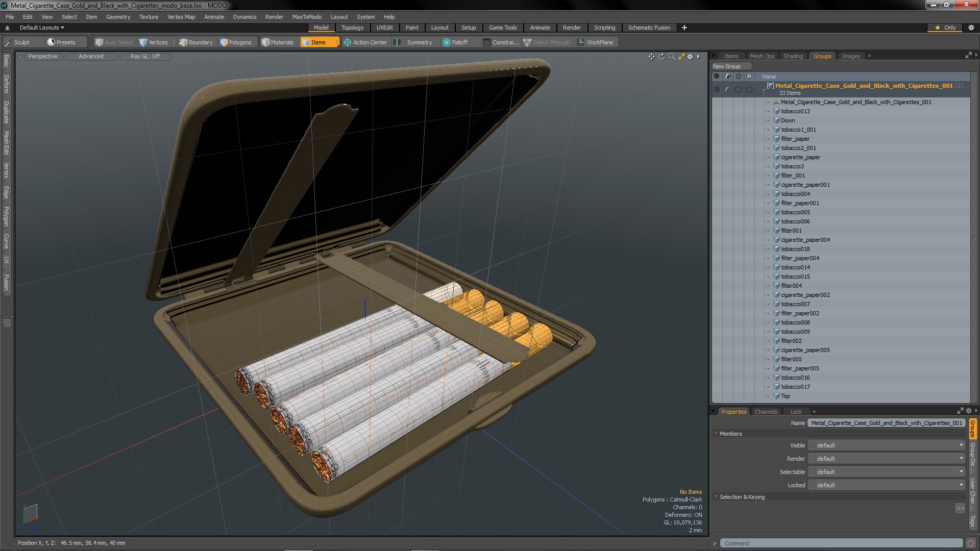Click the red record button by Command
The height and width of the screenshot is (551, 980).
971,543
